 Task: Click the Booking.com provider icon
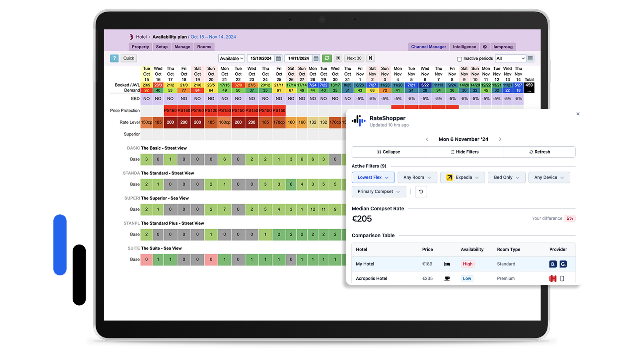click(552, 264)
